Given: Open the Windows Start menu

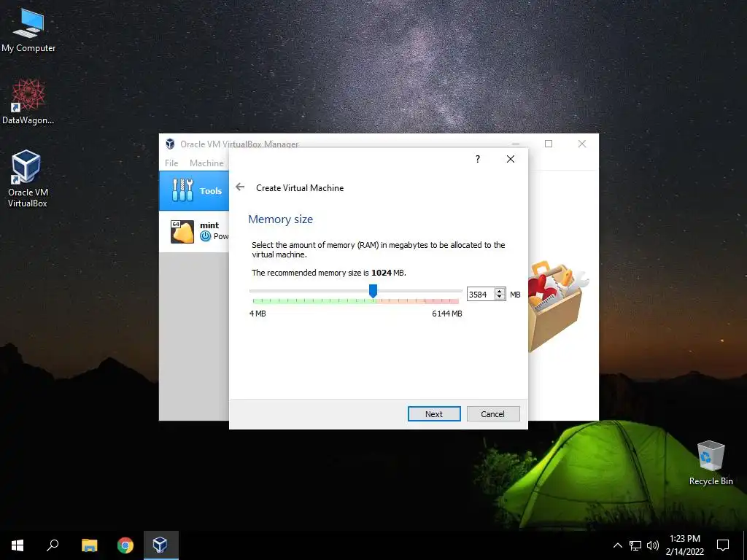Looking at the screenshot, I should point(18,545).
